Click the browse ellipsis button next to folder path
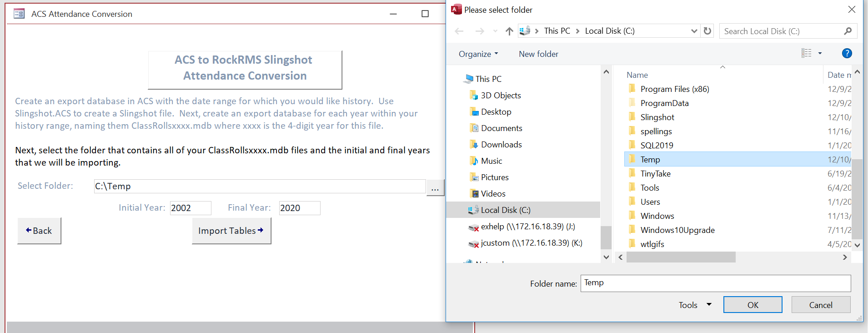 coord(435,187)
